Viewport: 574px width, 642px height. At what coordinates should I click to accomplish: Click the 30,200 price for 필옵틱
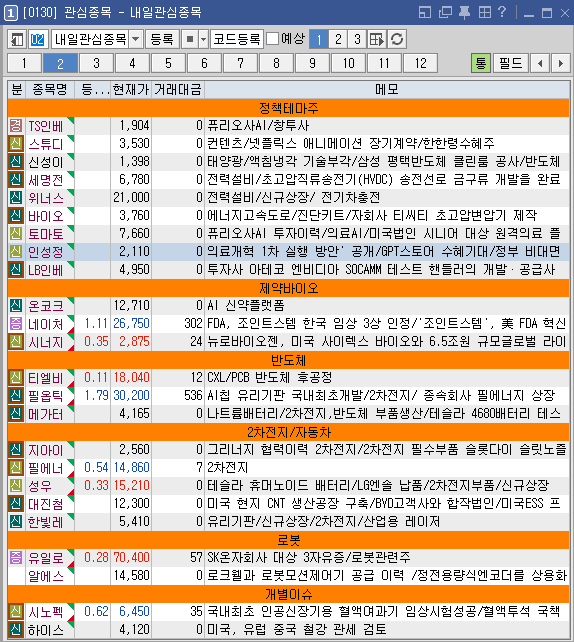click(131, 396)
